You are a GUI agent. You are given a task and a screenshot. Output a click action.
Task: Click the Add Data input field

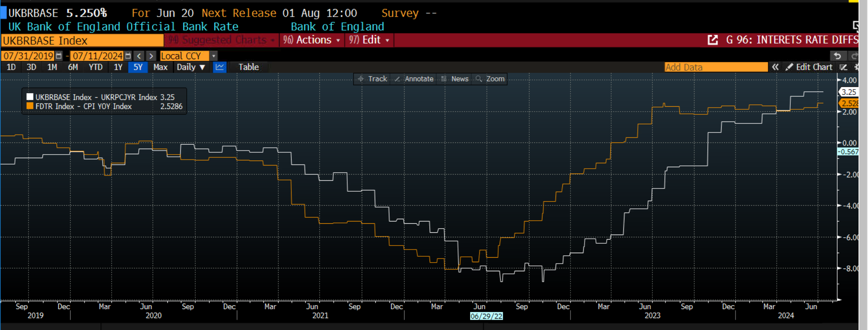pyautogui.click(x=716, y=67)
